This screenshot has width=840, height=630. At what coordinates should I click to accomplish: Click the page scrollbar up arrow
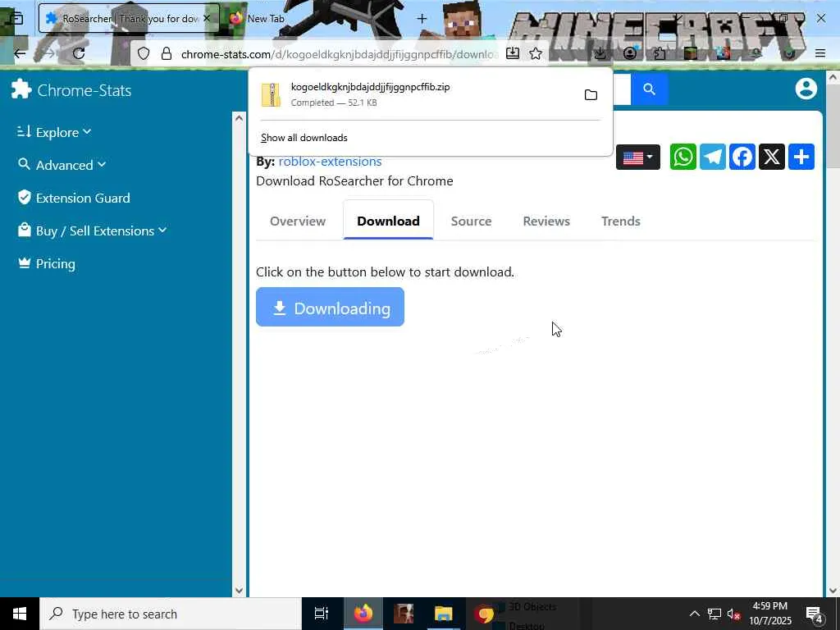tap(833, 78)
